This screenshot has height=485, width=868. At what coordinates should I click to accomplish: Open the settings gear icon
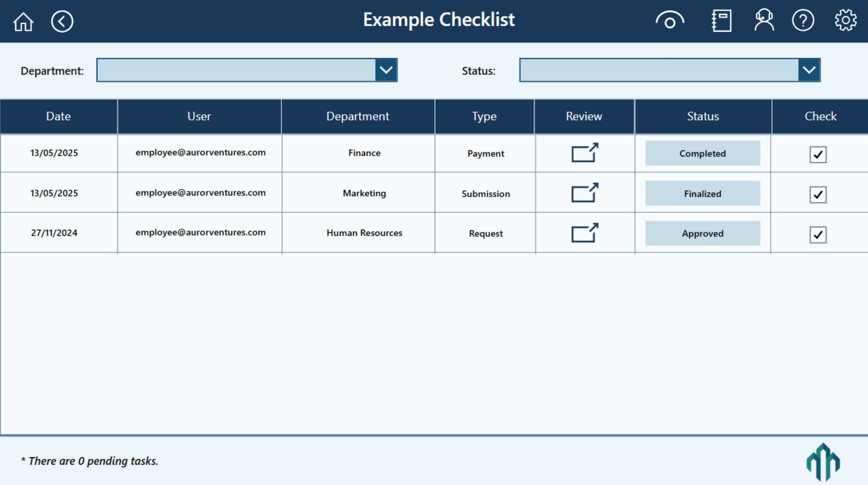pos(845,20)
